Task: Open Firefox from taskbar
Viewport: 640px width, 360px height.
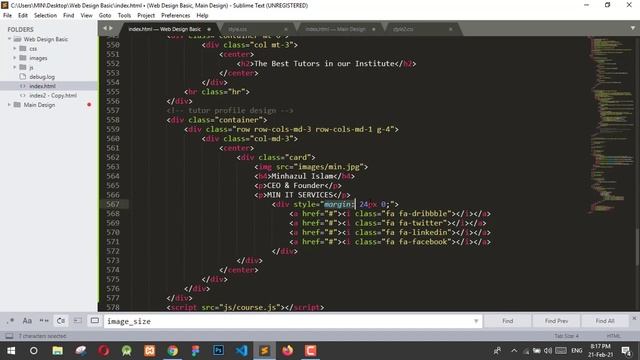Action: [x=287, y=351]
